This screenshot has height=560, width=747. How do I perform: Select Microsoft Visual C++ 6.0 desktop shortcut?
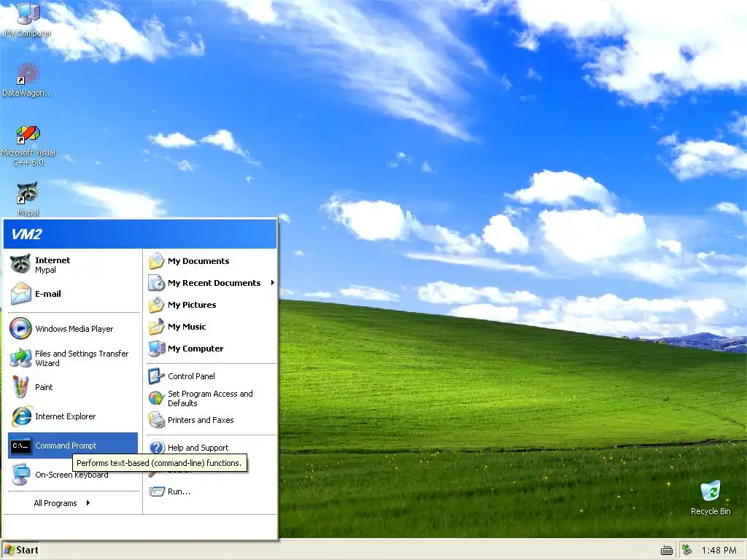point(28,145)
